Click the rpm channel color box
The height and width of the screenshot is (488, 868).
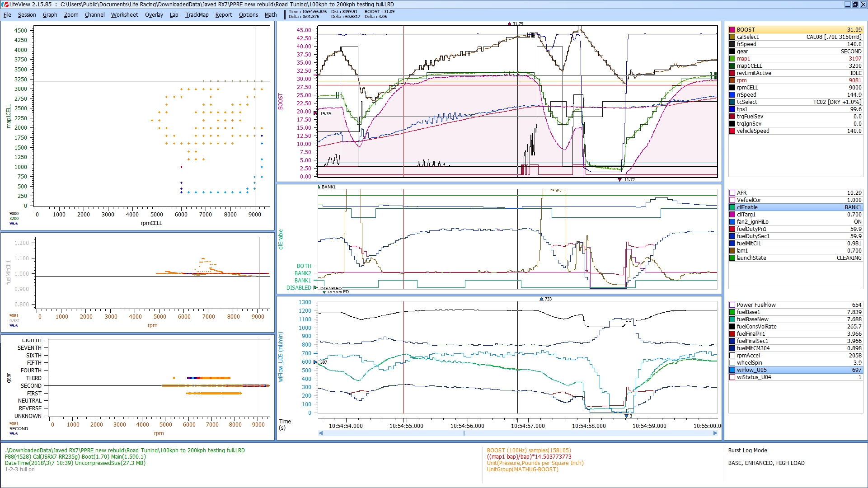click(x=732, y=80)
